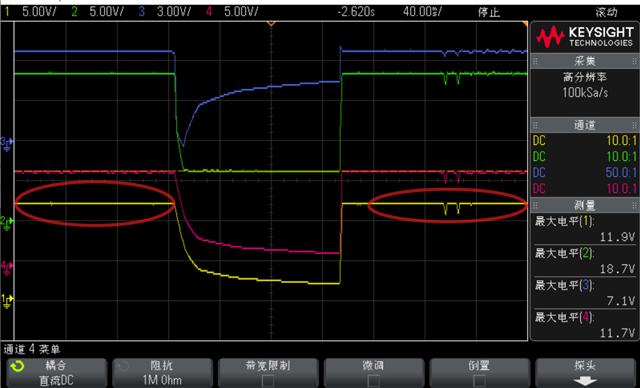Click the 最大电平(3) measurement label
Image resolution: width=640 pixels, height=388 pixels.
coord(564,285)
